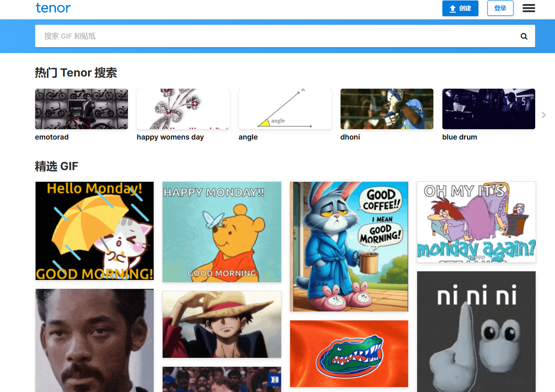Open the Good Coffee bunny in robe GIF

click(x=349, y=246)
